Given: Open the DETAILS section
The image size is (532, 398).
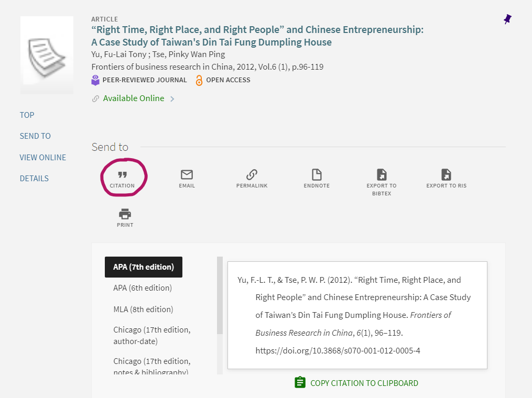Looking at the screenshot, I should 34,178.
